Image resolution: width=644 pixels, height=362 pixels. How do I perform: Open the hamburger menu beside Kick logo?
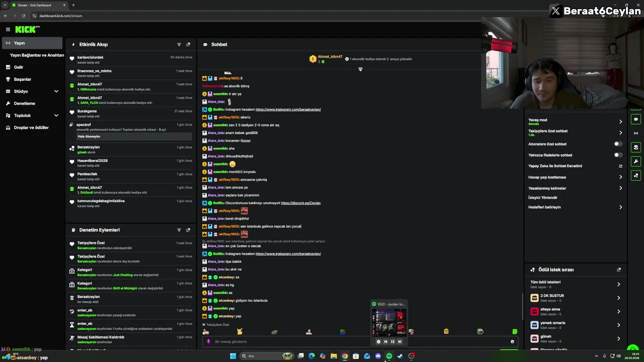coord(8,30)
